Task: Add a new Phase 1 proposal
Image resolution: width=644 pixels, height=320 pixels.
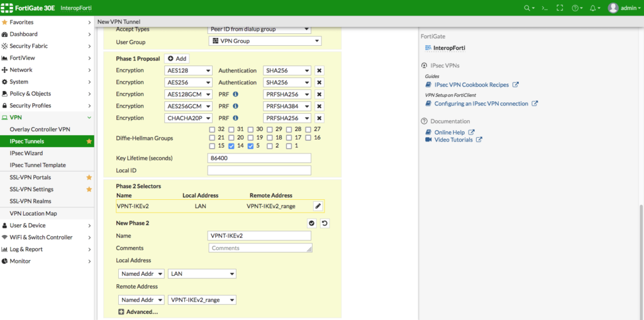Action: tap(177, 58)
